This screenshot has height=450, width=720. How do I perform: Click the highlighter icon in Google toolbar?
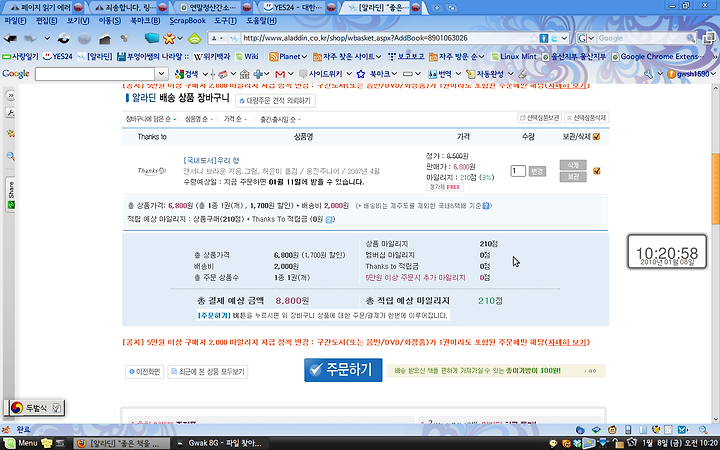(522, 74)
